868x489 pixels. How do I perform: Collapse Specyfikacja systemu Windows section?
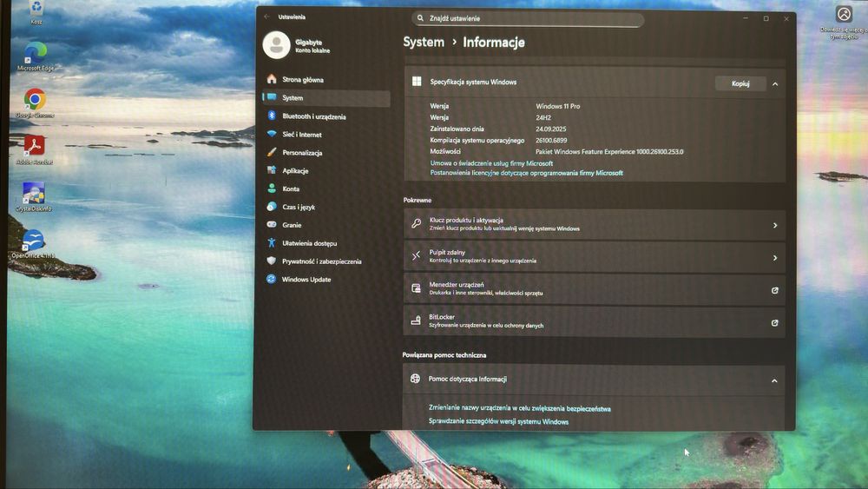click(x=775, y=84)
